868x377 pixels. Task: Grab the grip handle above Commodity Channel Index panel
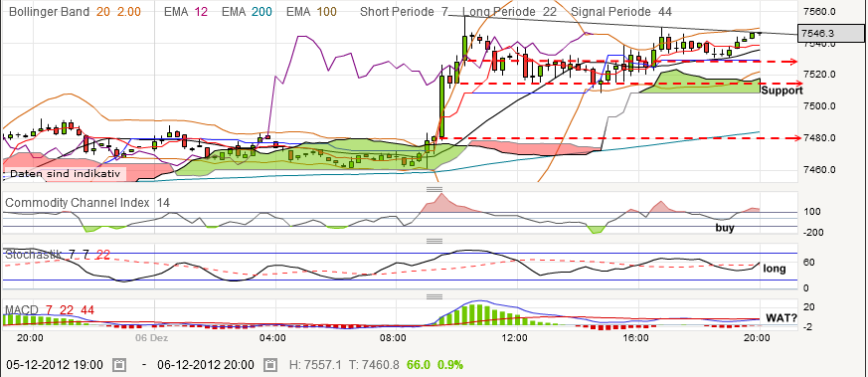[434, 189]
